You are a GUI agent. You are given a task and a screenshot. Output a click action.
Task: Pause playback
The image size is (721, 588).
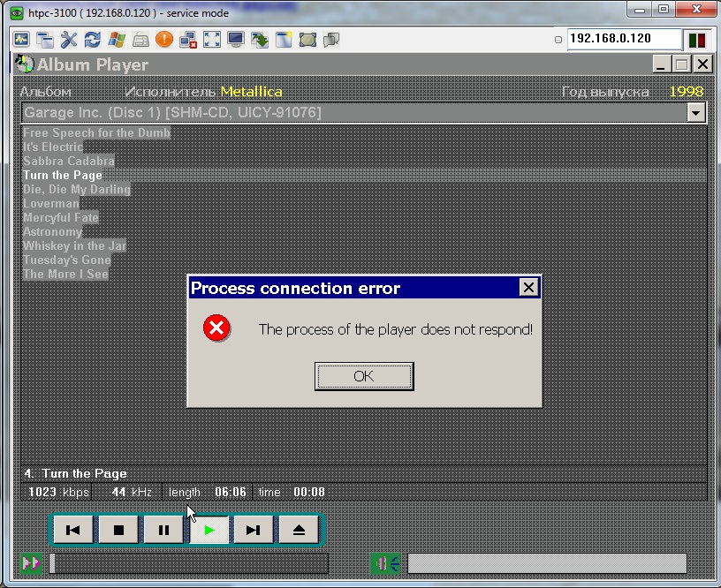click(163, 530)
